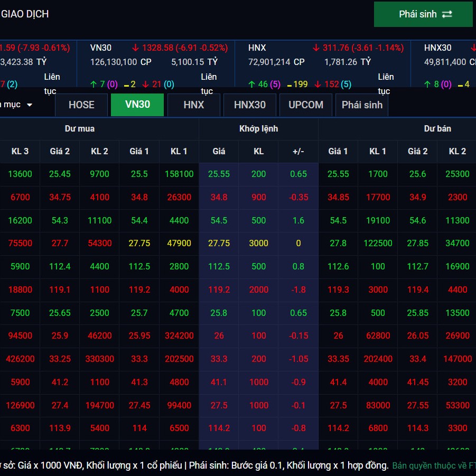
Task: Switch to the HNX30 tab
Action: coord(249,105)
